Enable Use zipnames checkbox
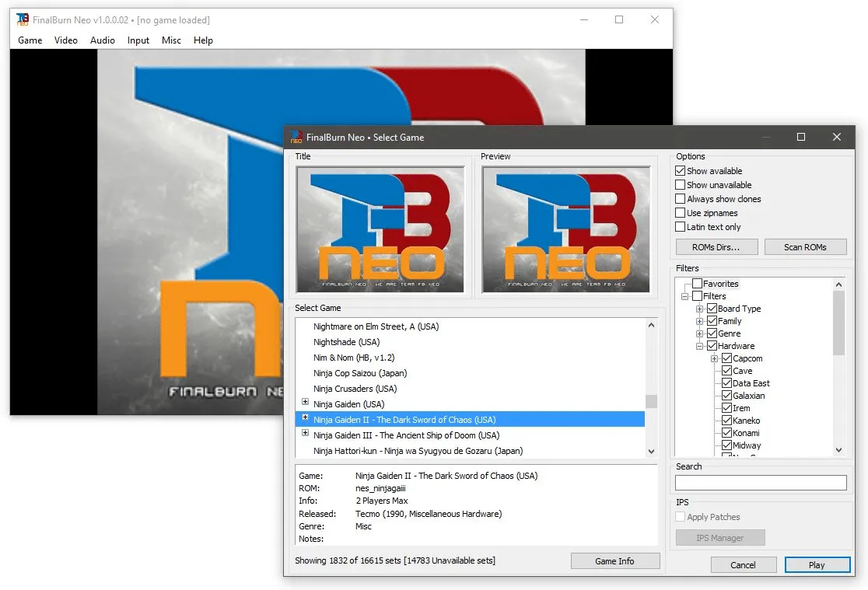868x590 pixels. click(681, 213)
